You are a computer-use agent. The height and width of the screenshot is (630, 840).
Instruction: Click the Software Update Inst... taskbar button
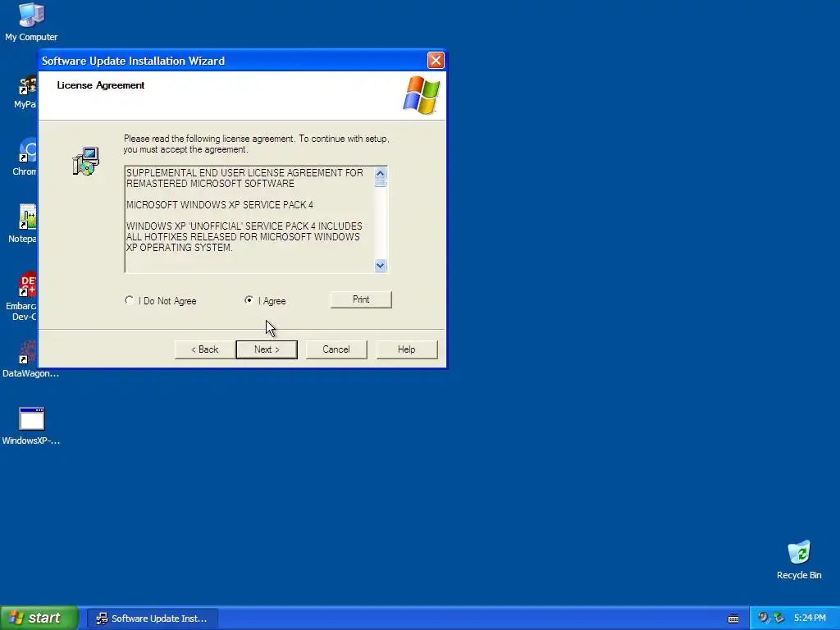[153, 619]
